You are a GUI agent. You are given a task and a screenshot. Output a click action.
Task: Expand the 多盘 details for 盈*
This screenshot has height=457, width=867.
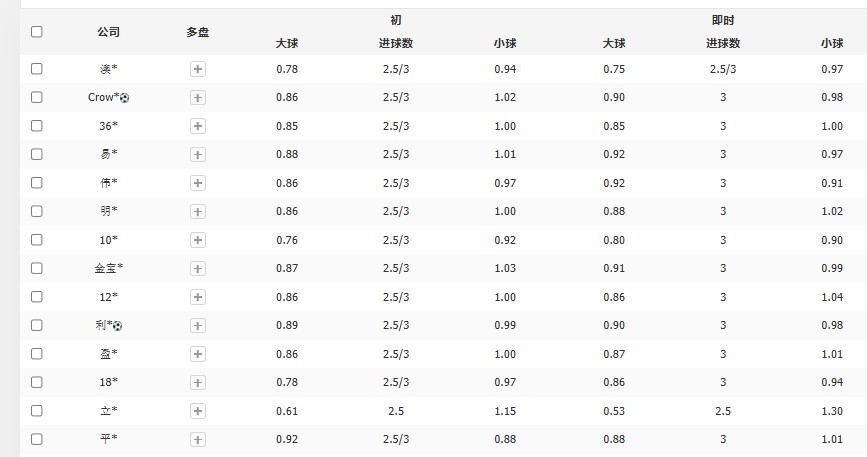(x=198, y=354)
